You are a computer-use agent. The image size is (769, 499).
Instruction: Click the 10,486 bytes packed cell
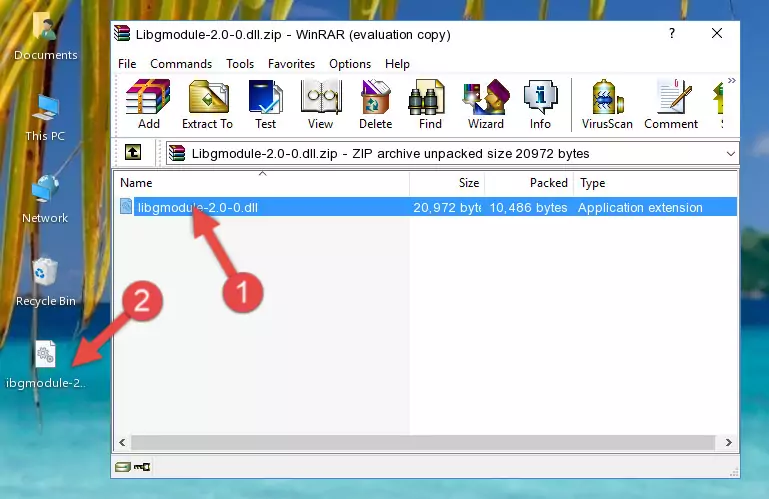pyautogui.click(x=528, y=208)
